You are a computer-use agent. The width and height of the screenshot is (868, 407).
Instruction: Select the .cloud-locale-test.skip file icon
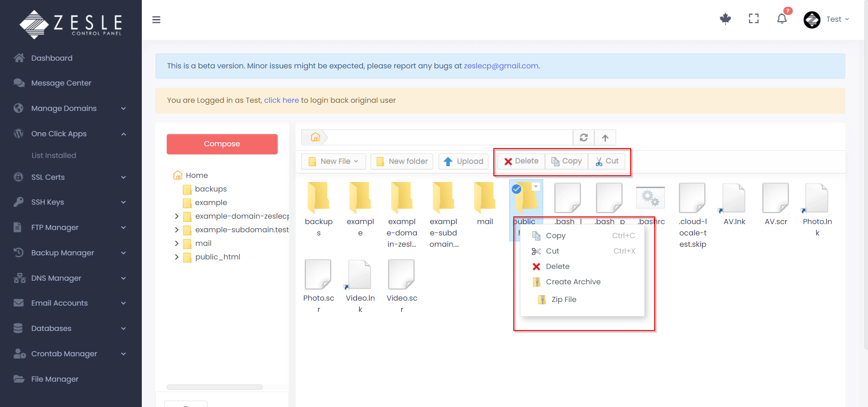click(x=692, y=198)
